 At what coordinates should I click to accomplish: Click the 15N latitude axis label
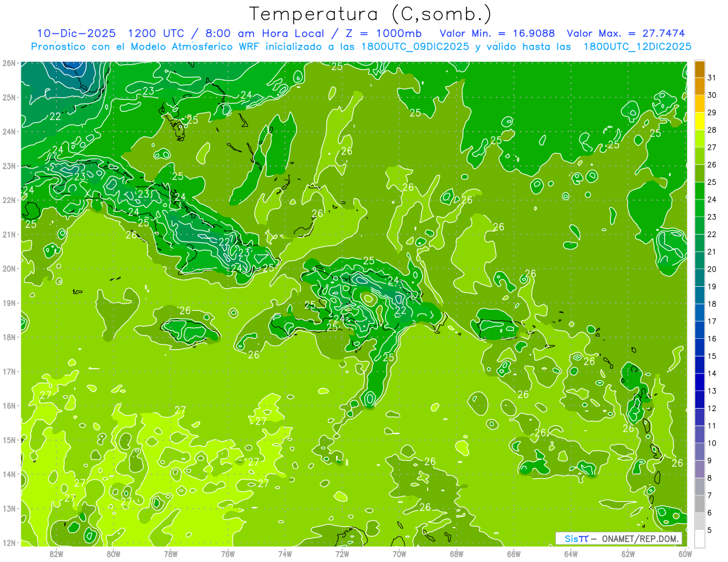10,440
